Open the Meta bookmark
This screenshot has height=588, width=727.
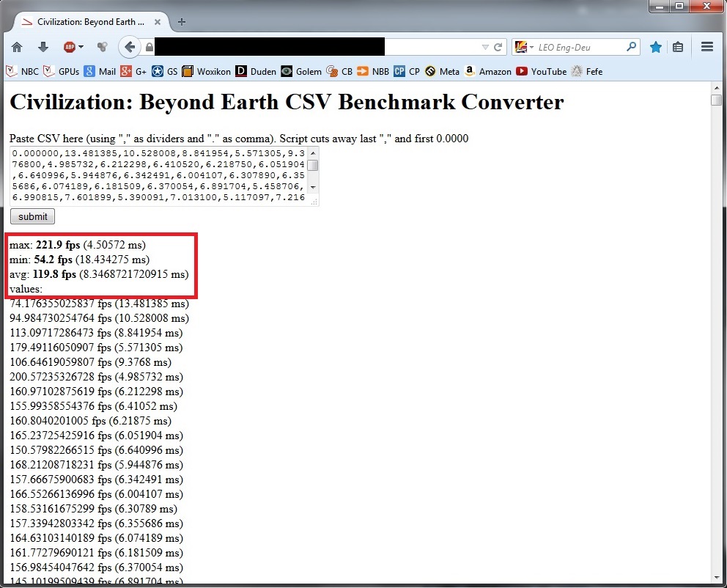tap(443, 71)
